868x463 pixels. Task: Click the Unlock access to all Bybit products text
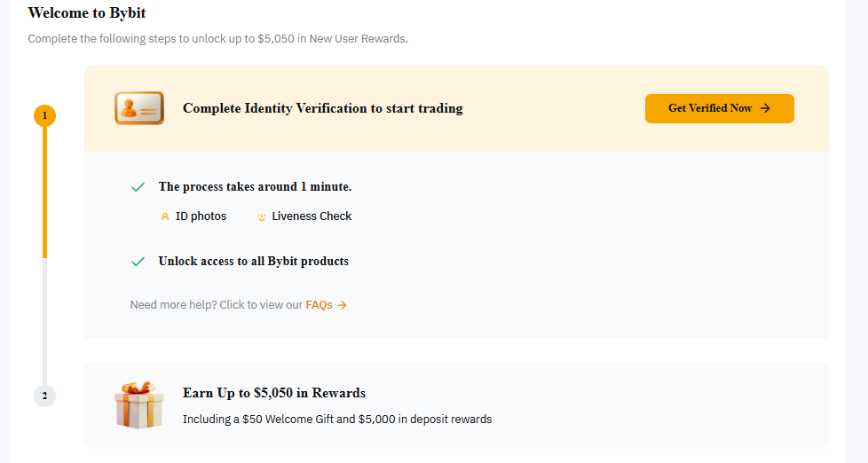coord(253,262)
